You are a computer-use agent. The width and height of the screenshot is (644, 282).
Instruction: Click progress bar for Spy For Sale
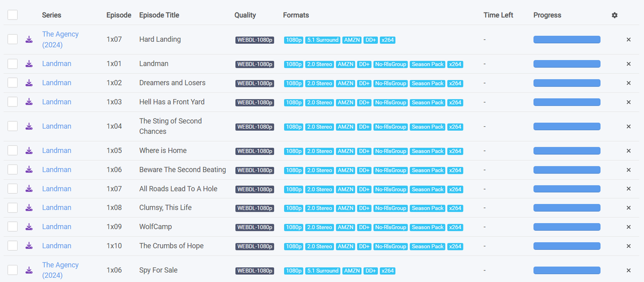point(567,270)
